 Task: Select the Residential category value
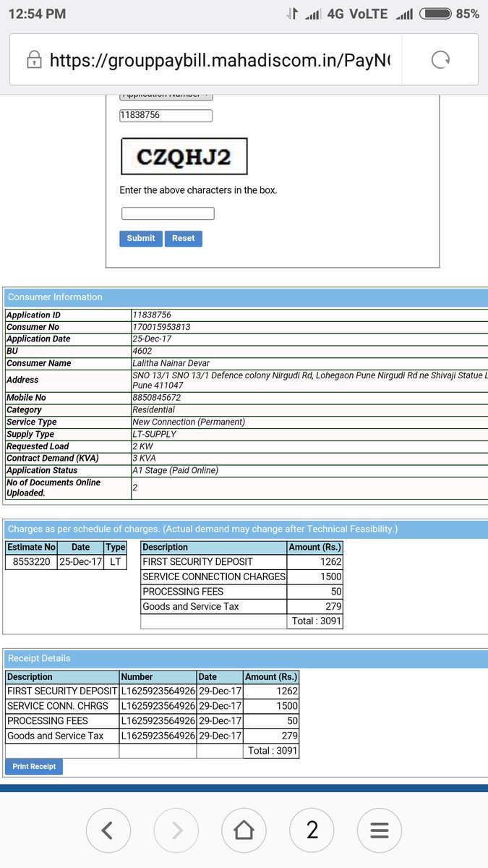tap(154, 409)
